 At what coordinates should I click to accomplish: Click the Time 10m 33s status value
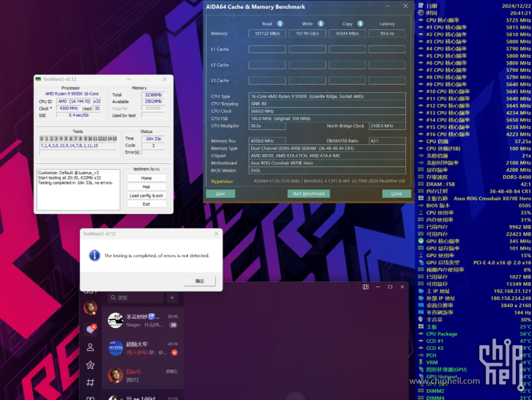point(153,139)
